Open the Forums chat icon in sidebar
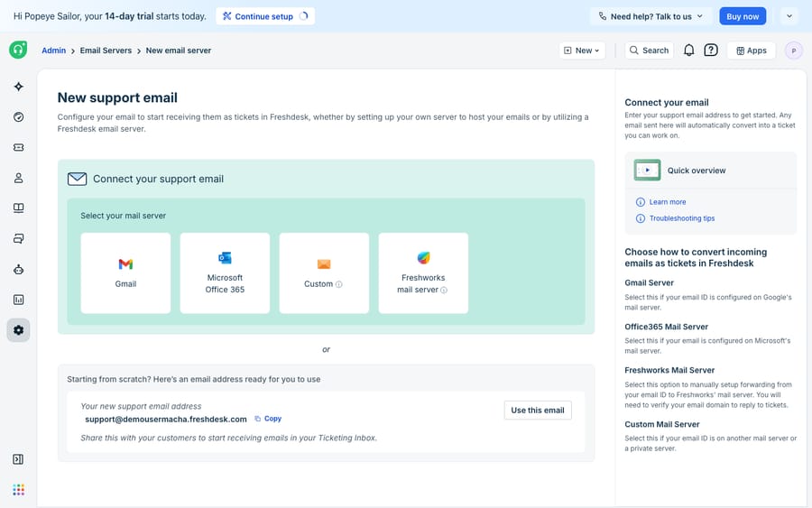 pos(19,239)
